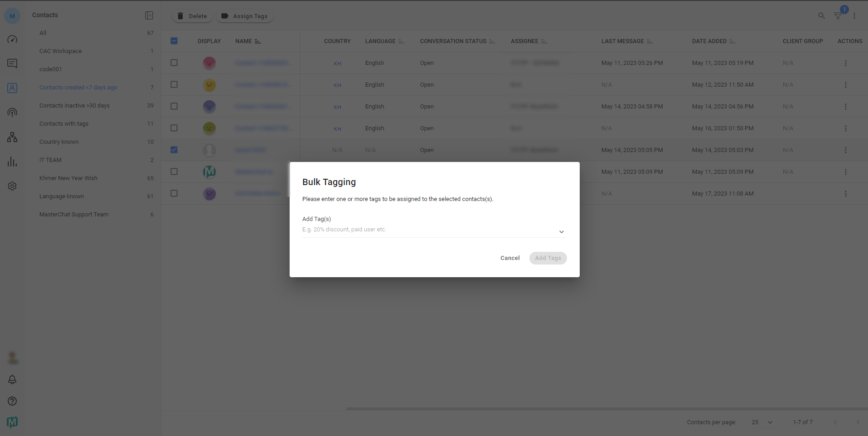Select the Language known segment
868x436 pixels.
tap(96, 196)
